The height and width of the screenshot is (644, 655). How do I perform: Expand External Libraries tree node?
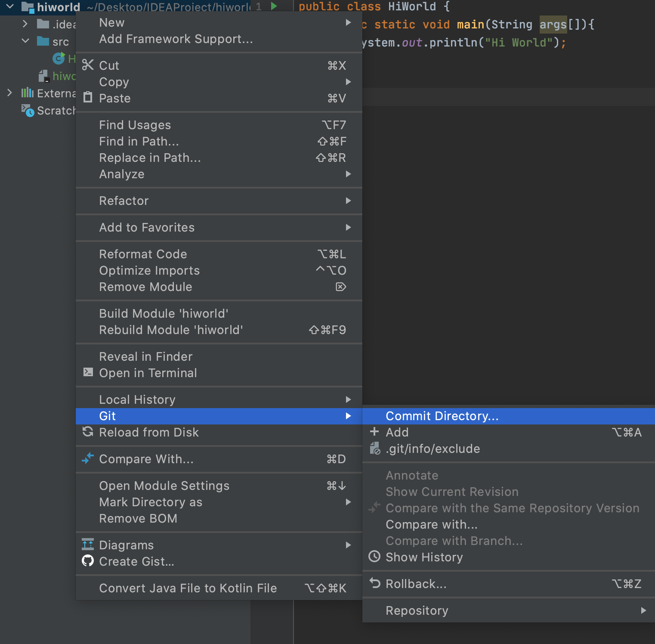(9, 93)
